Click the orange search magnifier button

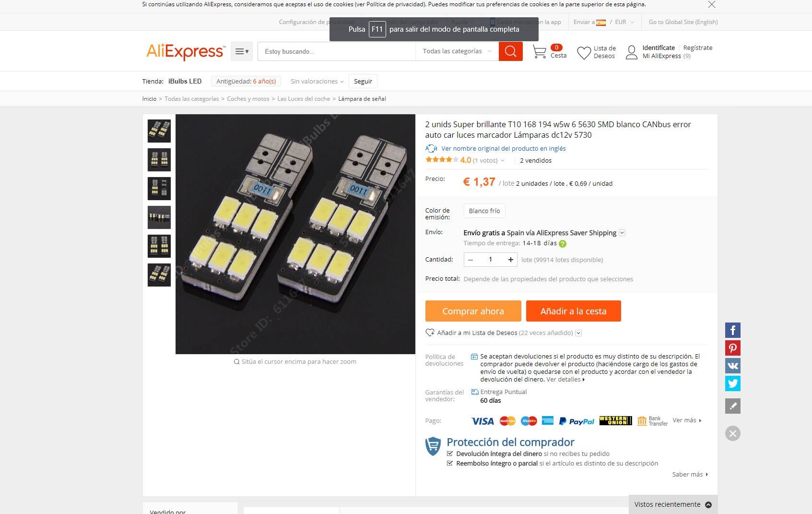pyautogui.click(x=510, y=51)
